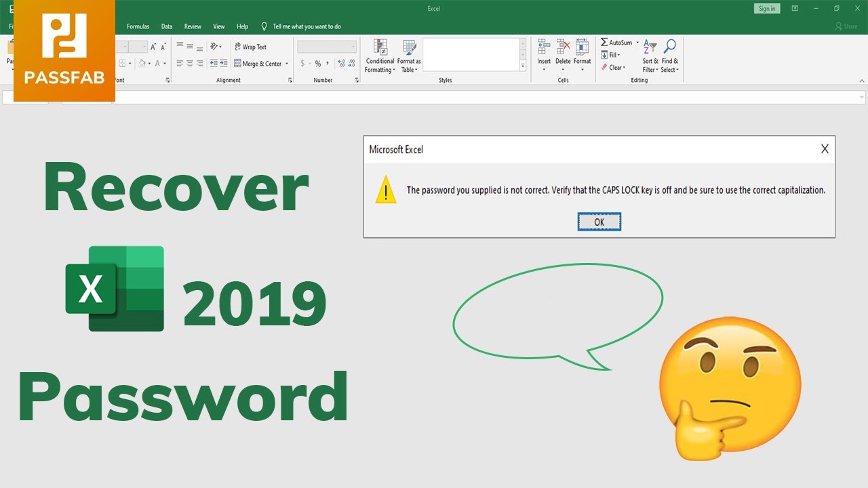
Task: Open the font color dropdown arrow
Action: point(165,63)
